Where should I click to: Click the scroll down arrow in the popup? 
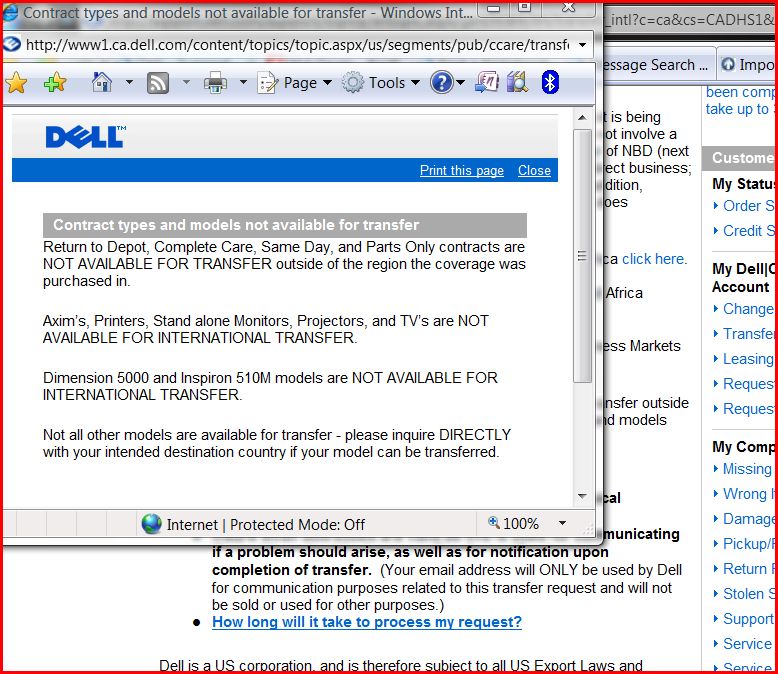pyautogui.click(x=583, y=496)
